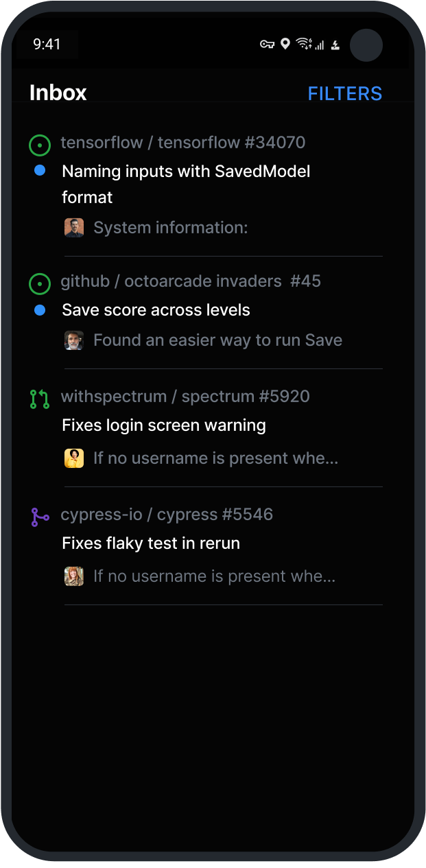Image resolution: width=426 pixels, height=868 pixels.
Task: Open 'Fixes flaky test in rerun' pull request
Action: click(151, 543)
